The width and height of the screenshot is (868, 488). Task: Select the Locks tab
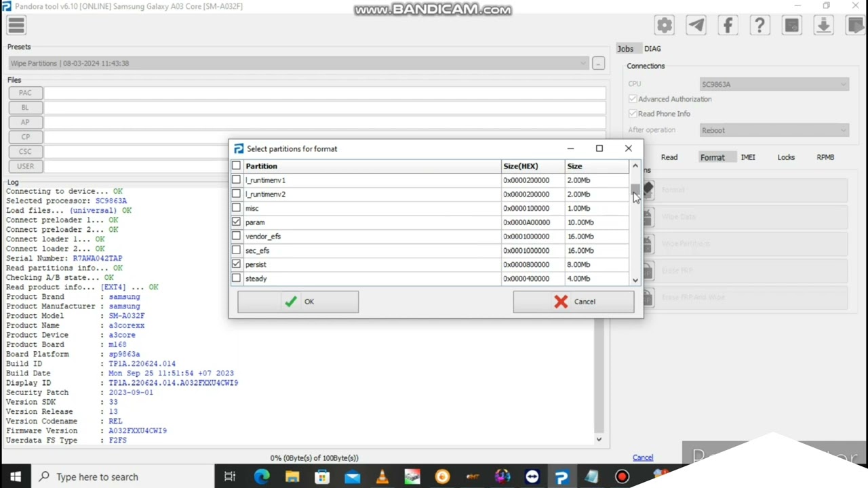coord(786,157)
